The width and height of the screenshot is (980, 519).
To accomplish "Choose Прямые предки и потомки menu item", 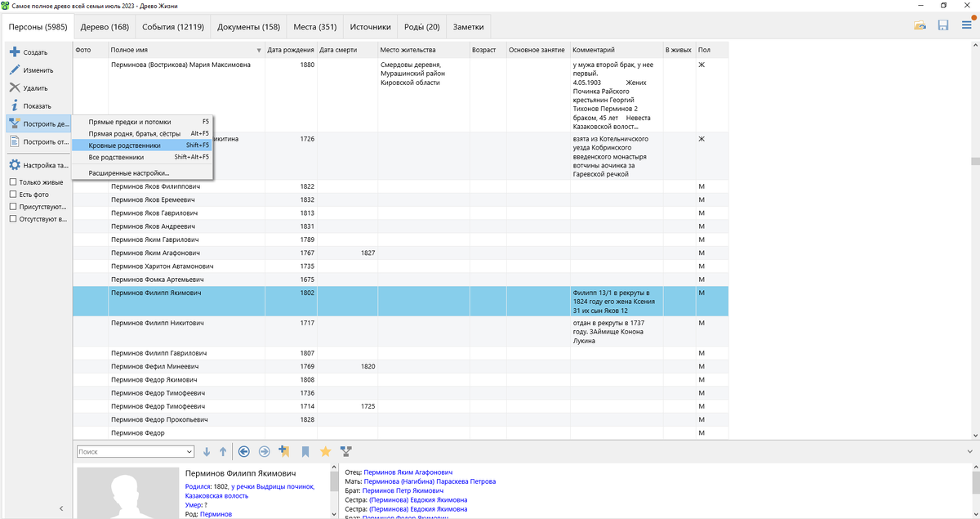I will point(143,122).
